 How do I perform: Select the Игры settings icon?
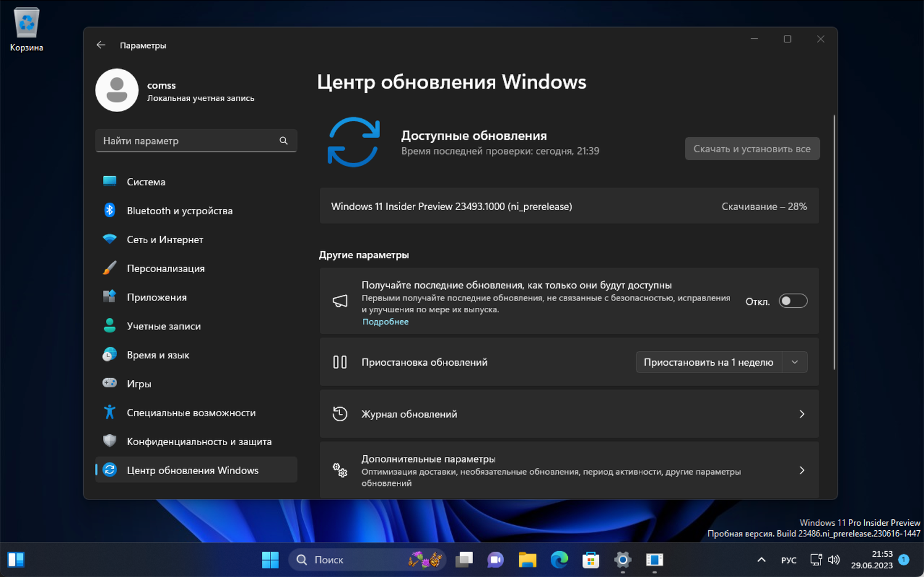pos(109,383)
